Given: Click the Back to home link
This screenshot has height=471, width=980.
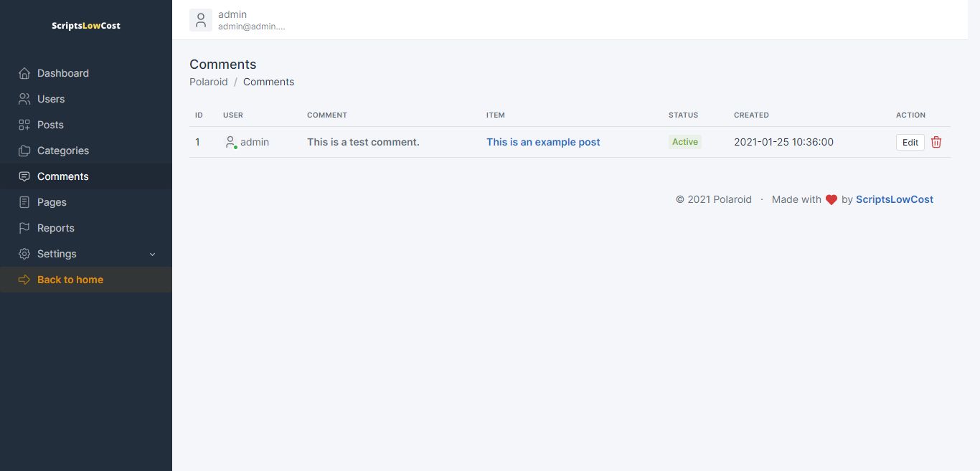Looking at the screenshot, I should [x=70, y=280].
